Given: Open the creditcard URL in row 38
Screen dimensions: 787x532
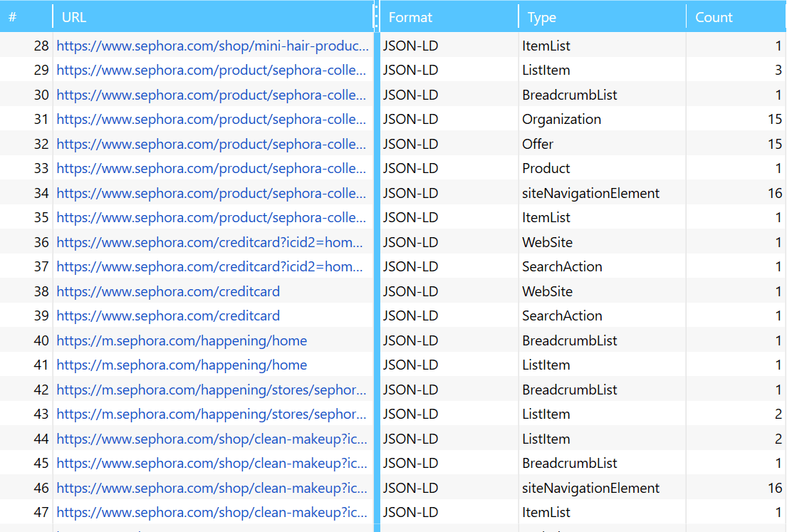Looking at the screenshot, I should click(168, 291).
